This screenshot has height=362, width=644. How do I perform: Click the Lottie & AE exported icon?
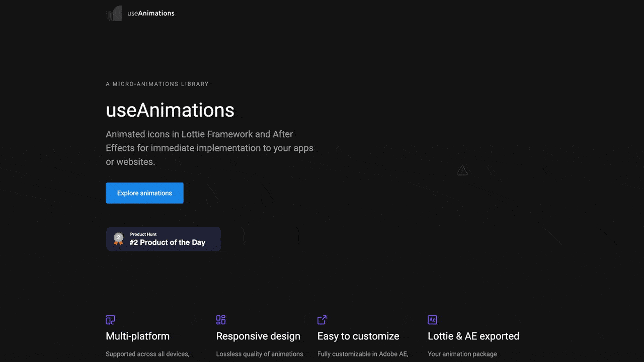coord(432,320)
